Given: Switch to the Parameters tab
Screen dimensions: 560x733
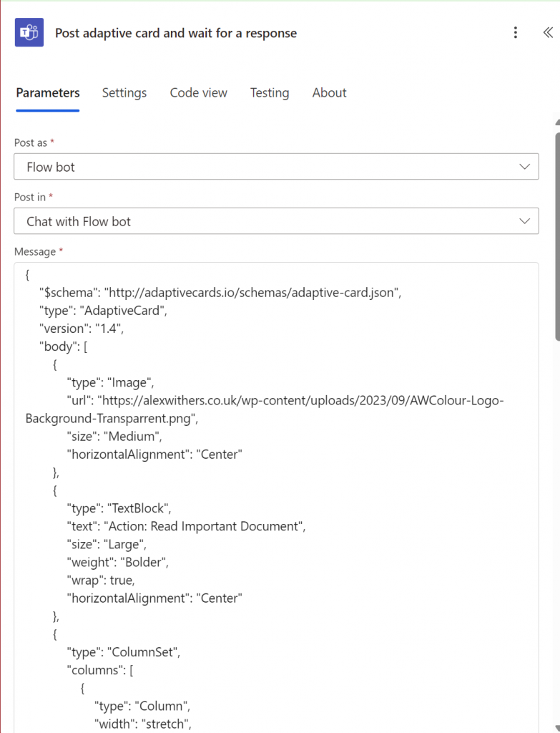Looking at the screenshot, I should [x=48, y=92].
